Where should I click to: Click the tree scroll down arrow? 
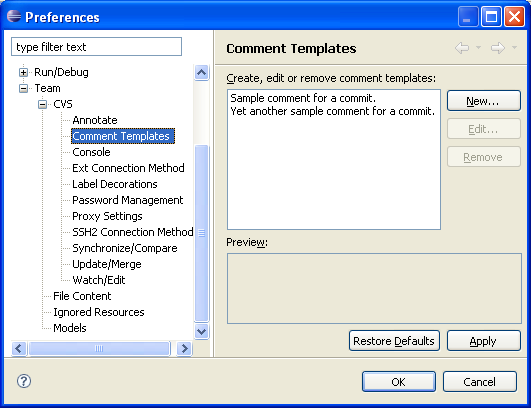pyautogui.click(x=201, y=331)
